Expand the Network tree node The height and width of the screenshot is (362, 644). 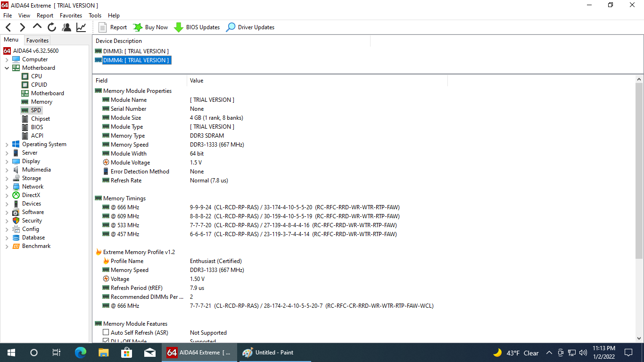(x=7, y=187)
